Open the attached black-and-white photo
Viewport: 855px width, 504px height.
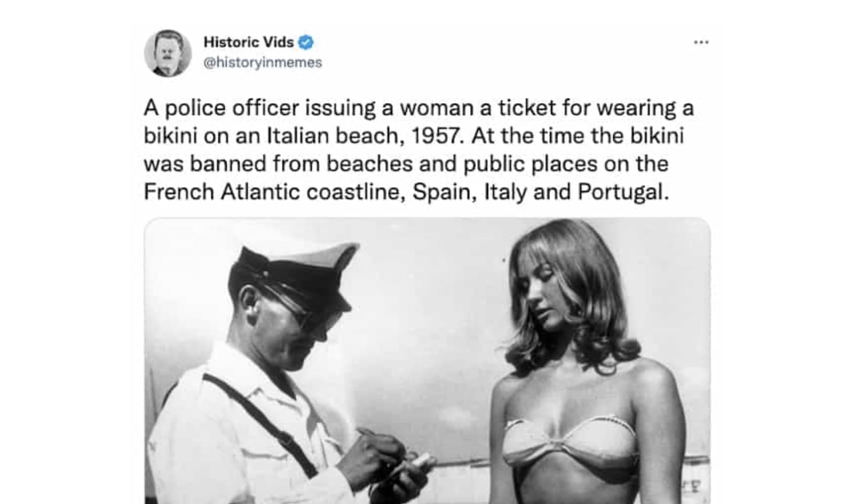point(427,361)
